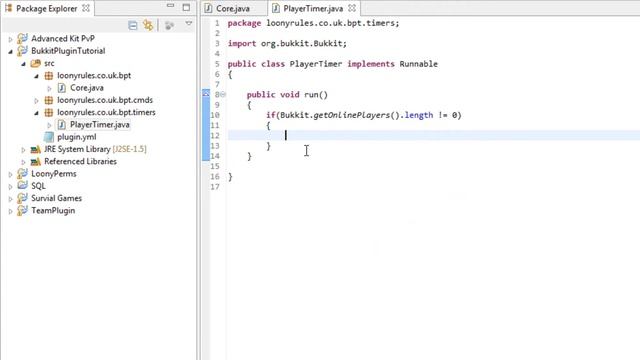Collapse the BukkitPluginTutorial project
This screenshot has width=640, height=360.
[11, 51]
